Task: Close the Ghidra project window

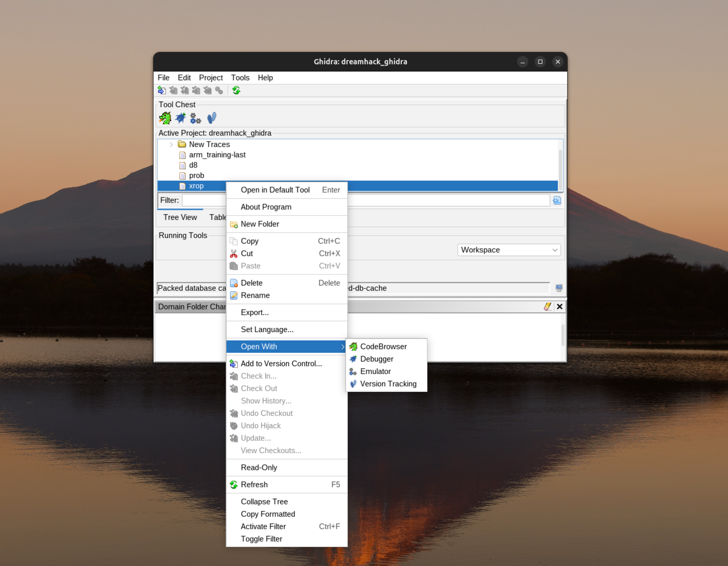Action: (x=558, y=62)
